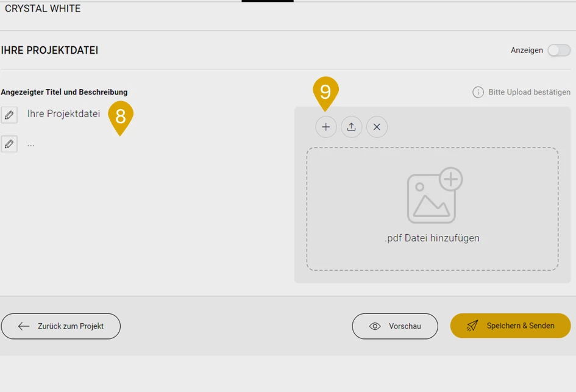Click the eye icon in Vorschau button
Image resolution: width=576 pixels, height=392 pixels.
point(375,326)
